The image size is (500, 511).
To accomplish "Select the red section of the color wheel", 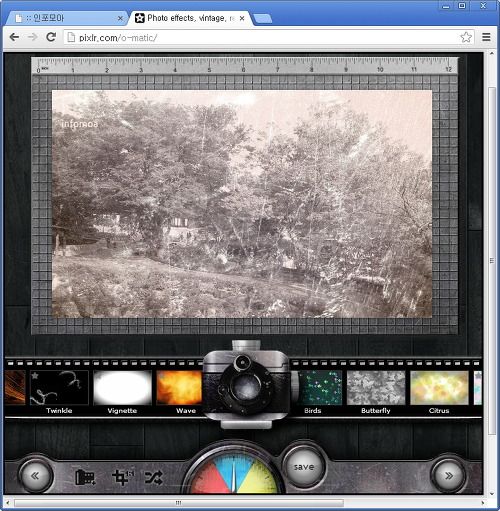I will click(212, 477).
